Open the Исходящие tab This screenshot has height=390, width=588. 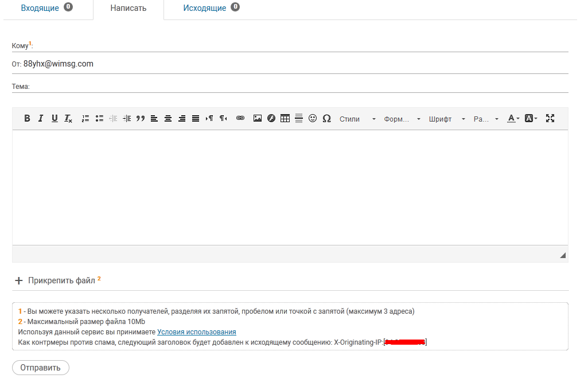(205, 8)
